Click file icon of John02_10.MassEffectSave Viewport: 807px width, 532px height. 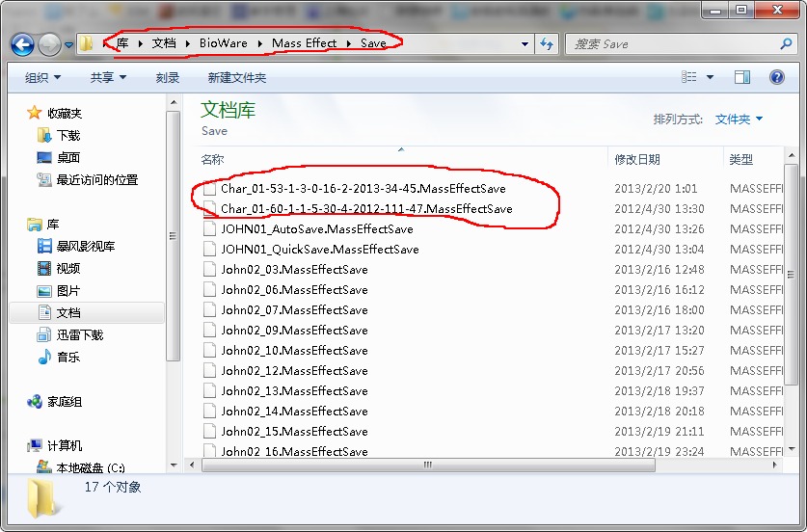coord(209,351)
